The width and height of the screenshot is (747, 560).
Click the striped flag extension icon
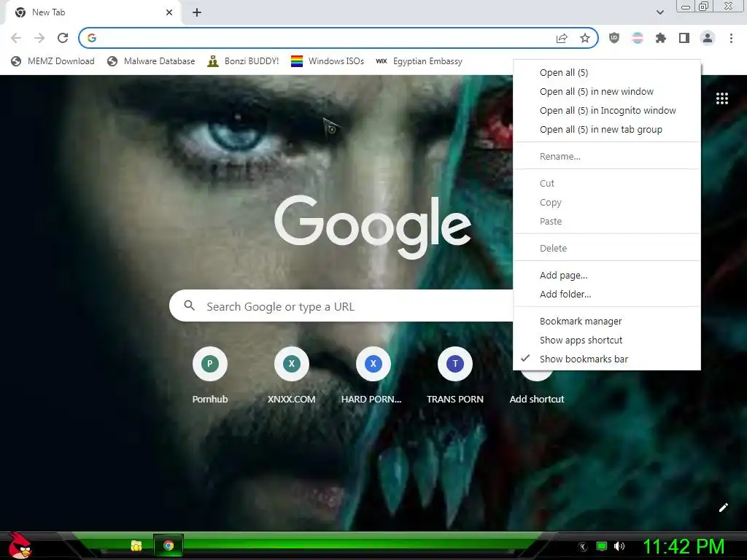[638, 38]
